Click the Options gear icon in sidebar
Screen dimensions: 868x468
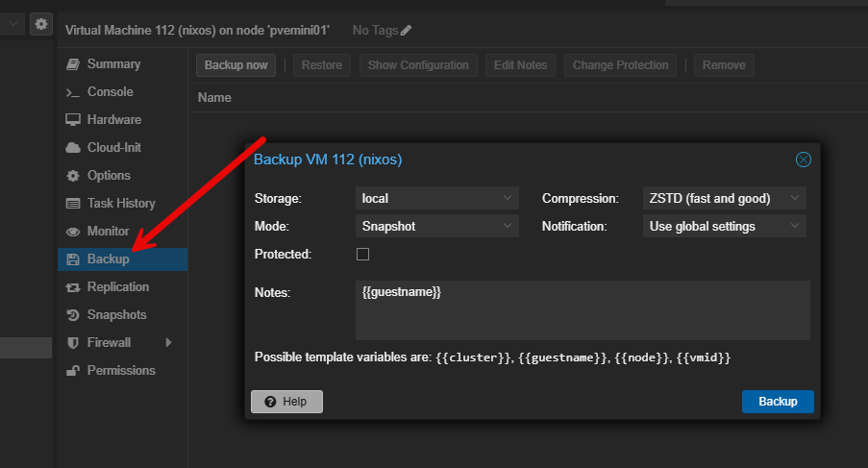coord(73,176)
